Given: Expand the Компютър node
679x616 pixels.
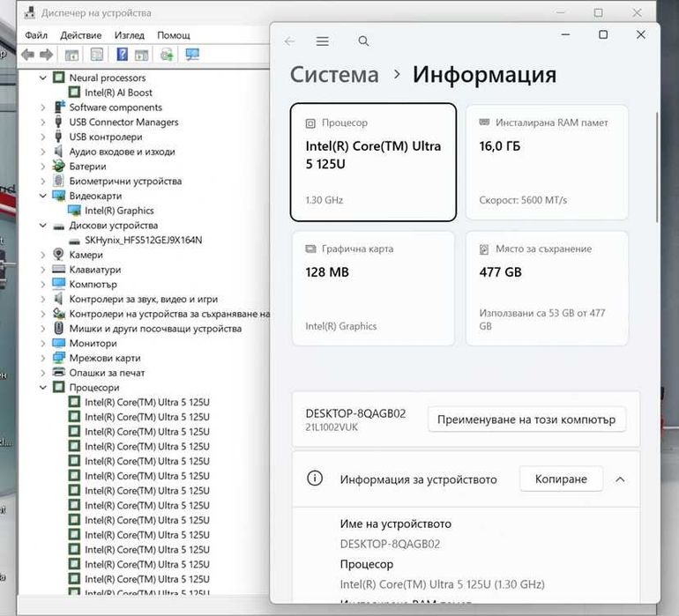Looking at the screenshot, I should (x=43, y=285).
